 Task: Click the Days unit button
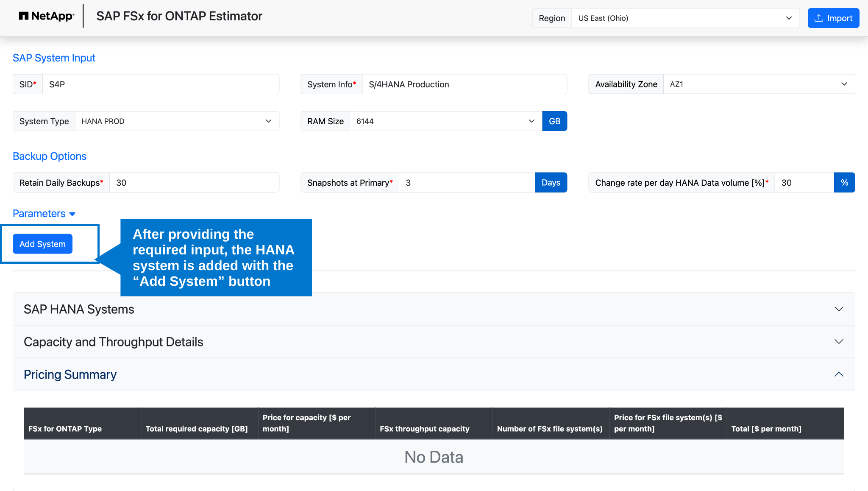(551, 182)
